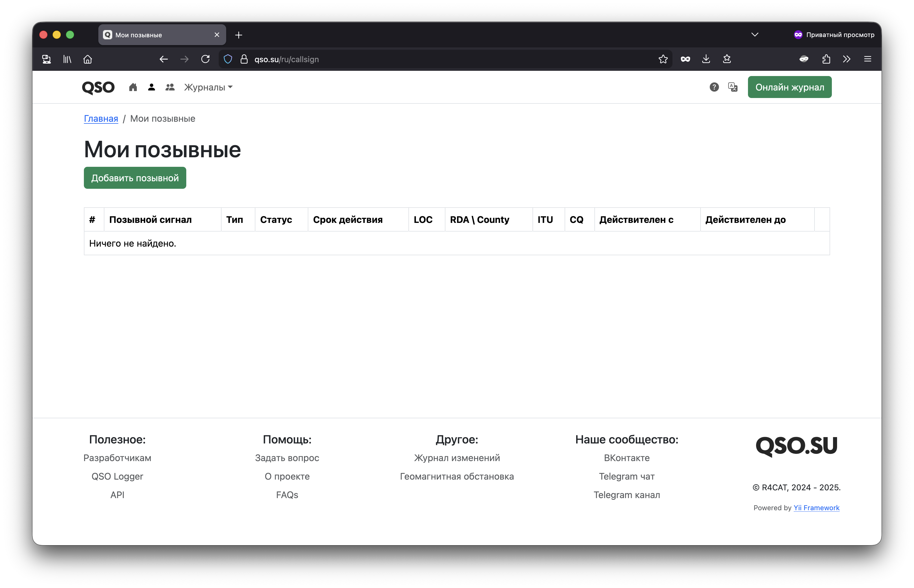The width and height of the screenshot is (914, 588).
Task: Click the Добавить позывной button
Action: click(x=135, y=178)
